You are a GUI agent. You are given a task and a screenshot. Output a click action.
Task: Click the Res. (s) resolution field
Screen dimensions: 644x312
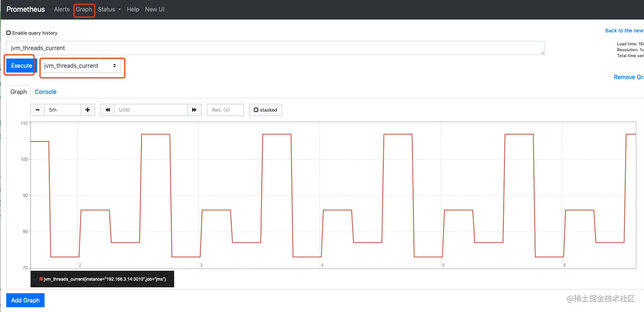[225, 110]
